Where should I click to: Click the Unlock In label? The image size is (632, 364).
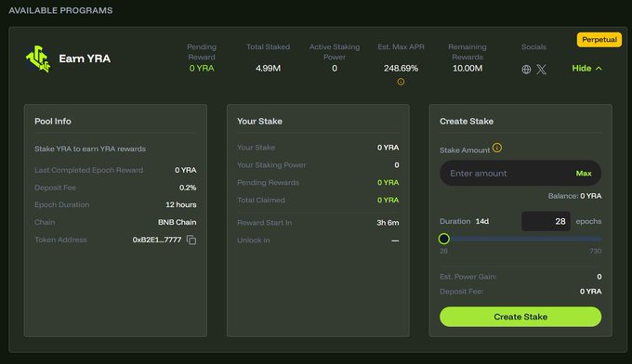pos(254,240)
